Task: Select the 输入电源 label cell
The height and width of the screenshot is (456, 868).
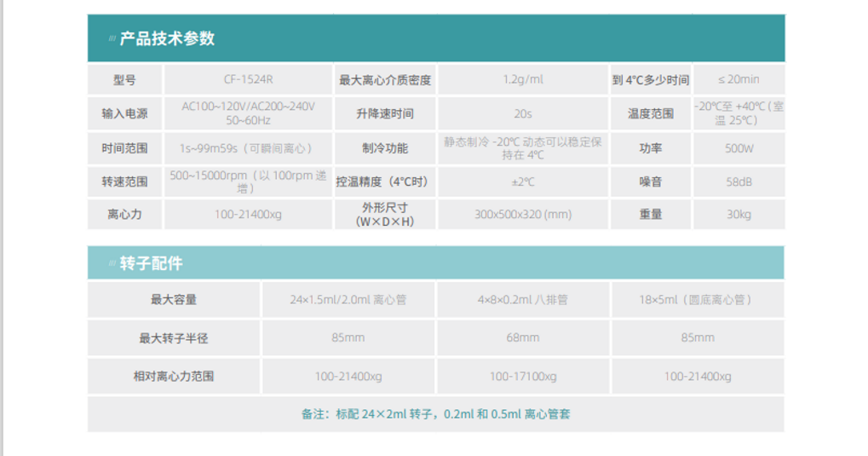Action: point(124,113)
